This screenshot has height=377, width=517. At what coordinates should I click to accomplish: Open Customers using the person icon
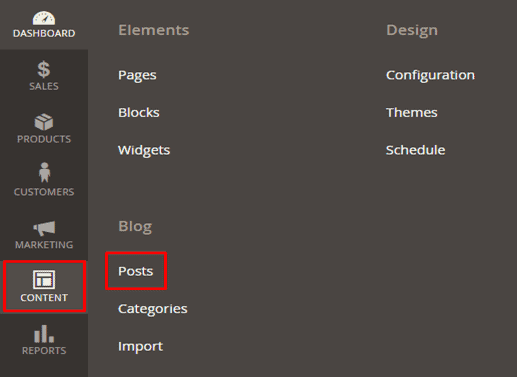(x=44, y=172)
